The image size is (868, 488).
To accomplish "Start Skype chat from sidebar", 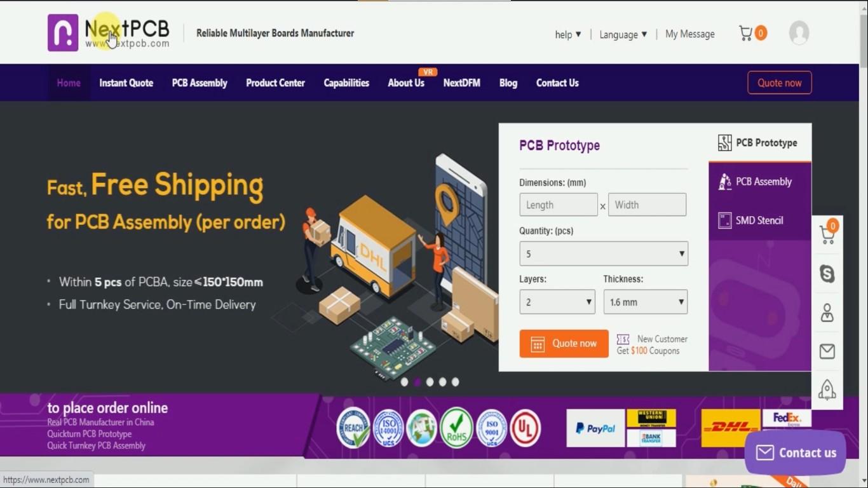I will pos(827,274).
